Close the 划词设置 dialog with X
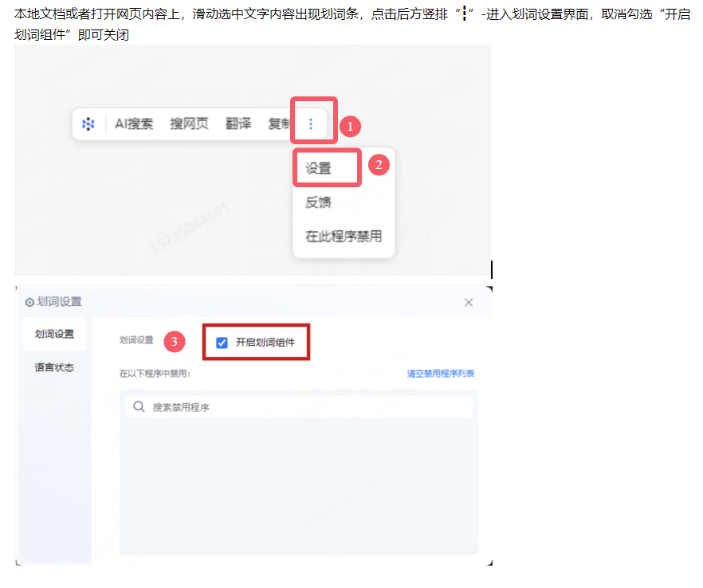This screenshot has width=703, height=588. pyautogui.click(x=469, y=302)
